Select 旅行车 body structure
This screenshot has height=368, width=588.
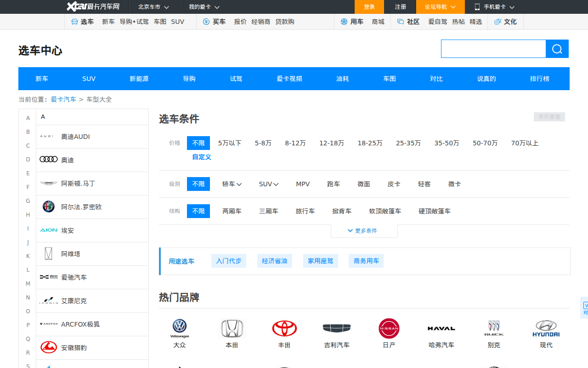[305, 211]
